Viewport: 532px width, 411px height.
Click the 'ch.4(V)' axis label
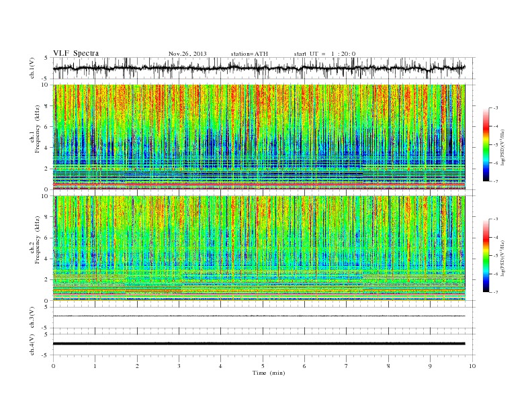(x=32, y=345)
